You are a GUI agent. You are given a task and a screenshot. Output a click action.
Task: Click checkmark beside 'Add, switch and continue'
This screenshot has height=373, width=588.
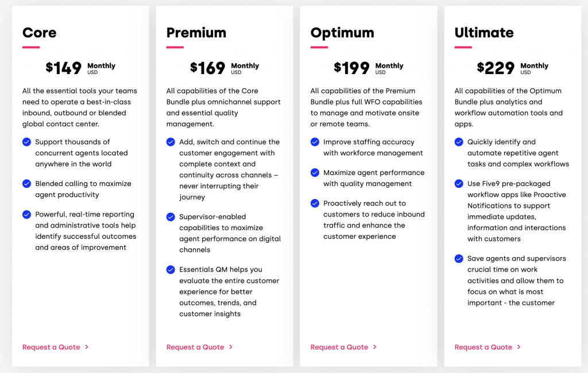coord(171,142)
